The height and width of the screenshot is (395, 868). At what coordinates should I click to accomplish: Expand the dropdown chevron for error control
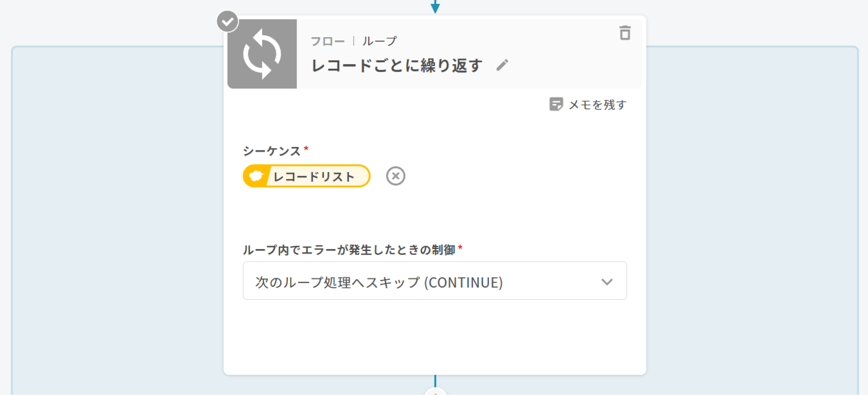[607, 282]
